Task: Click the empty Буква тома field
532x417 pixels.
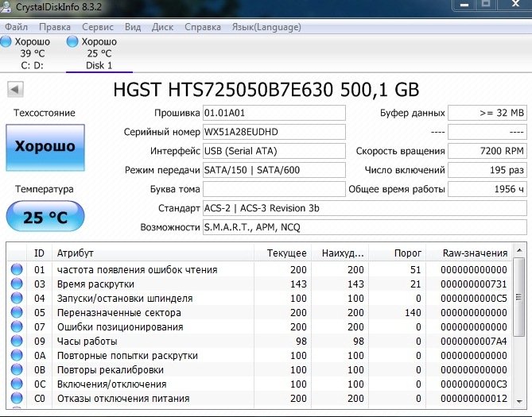Action: pos(274,189)
